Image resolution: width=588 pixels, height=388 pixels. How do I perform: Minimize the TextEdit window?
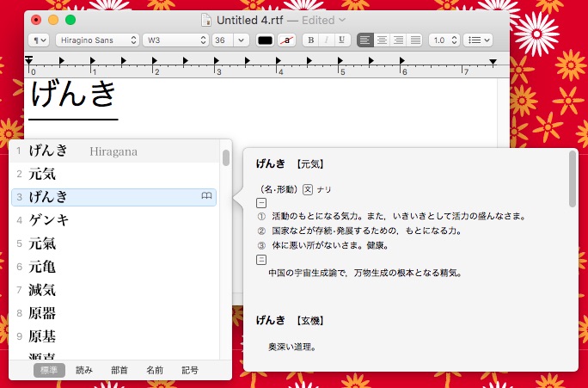pos(53,20)
